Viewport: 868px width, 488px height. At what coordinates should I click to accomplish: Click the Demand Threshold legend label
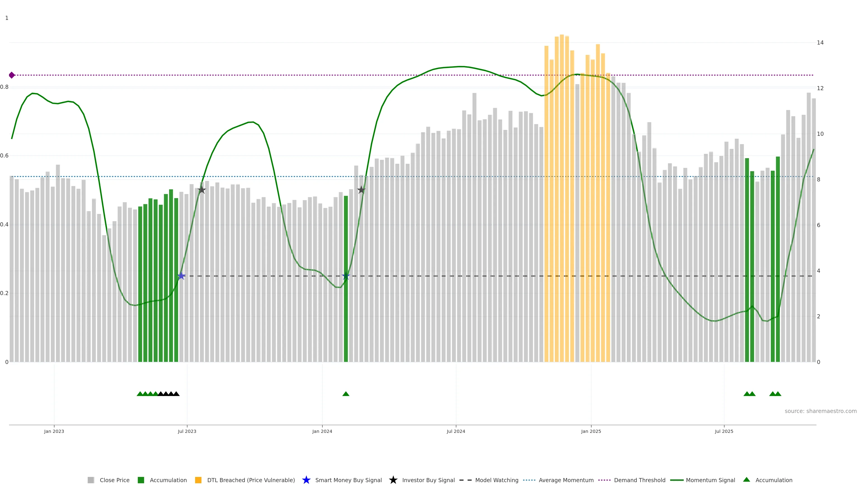[639, 480]
